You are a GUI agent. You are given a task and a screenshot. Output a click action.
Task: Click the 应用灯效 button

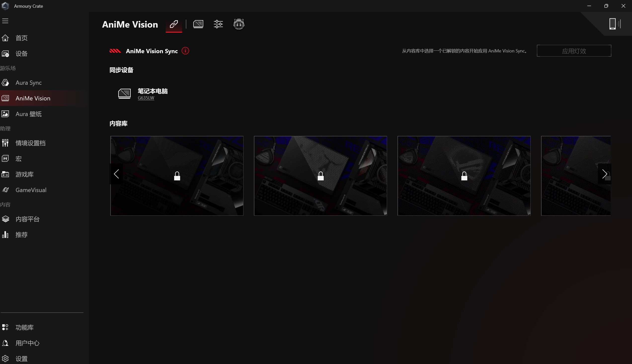pyautogui.click(x=574, y=51)
